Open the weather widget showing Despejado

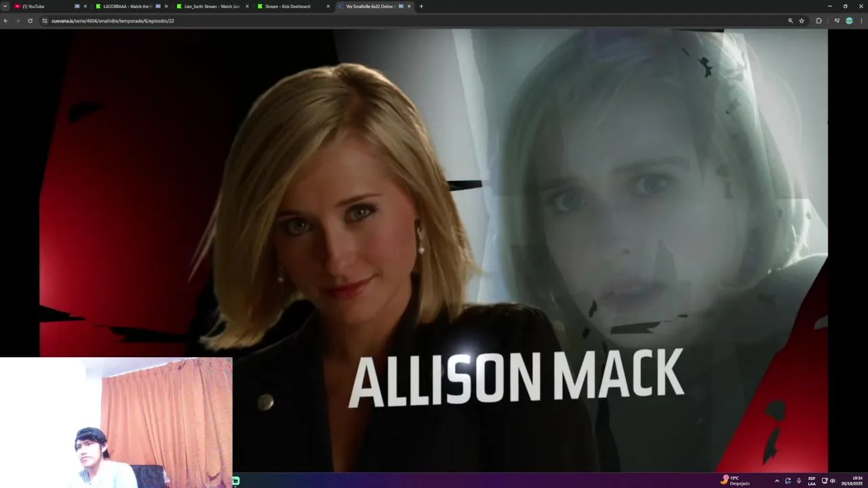click(736, 481)
